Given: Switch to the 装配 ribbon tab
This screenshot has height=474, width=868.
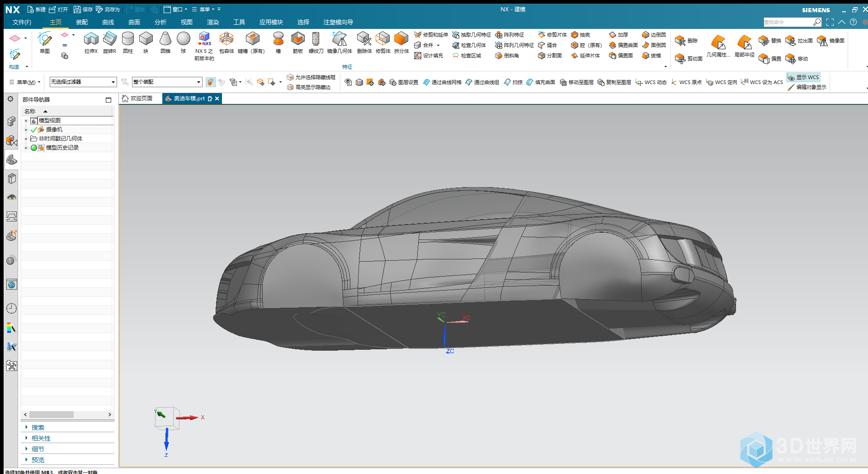Looking at the screenshot, I should (82, 22).
